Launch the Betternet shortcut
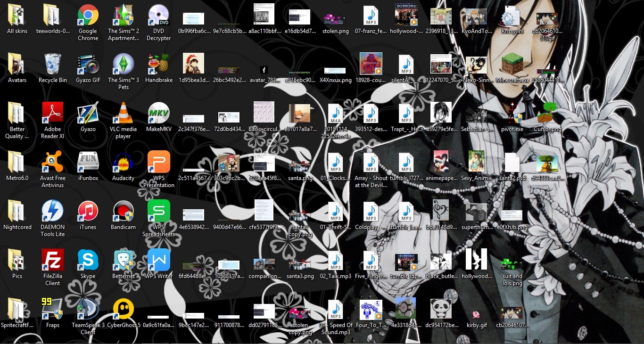The image size is (644, 344). (124, 261)
